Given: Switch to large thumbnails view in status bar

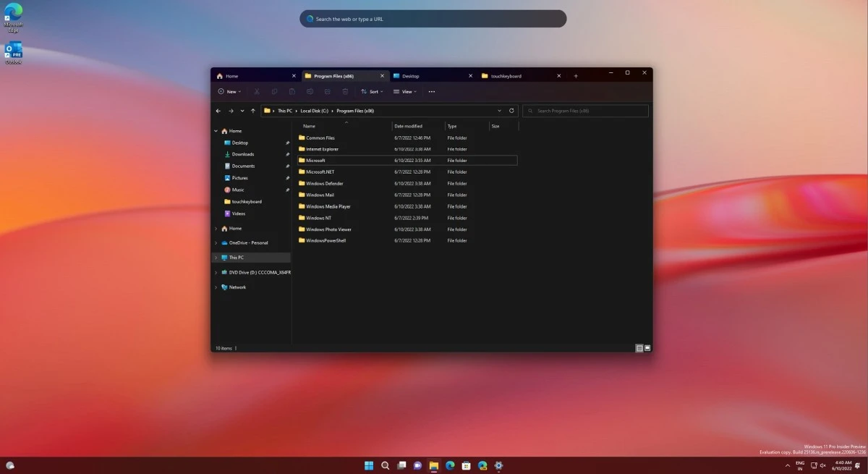Looking at the screenshot, I should coord(647,347).
